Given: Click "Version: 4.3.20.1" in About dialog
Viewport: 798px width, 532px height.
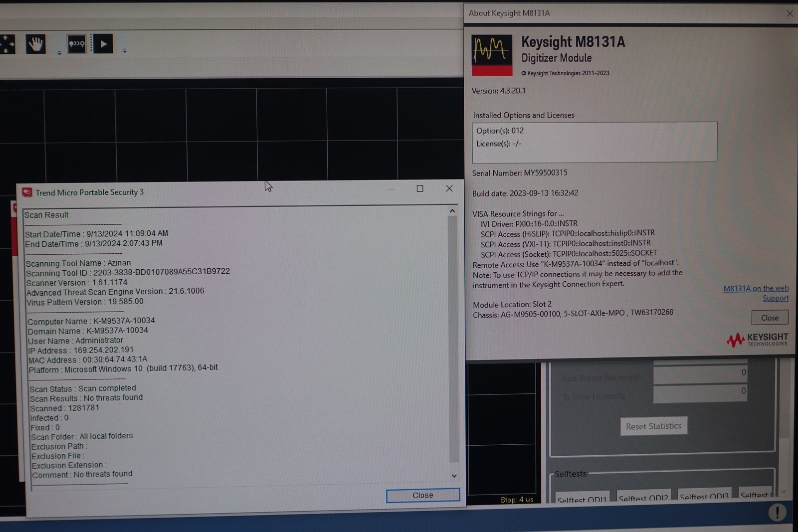Looking at the screenshot, I should coord(499,91).
